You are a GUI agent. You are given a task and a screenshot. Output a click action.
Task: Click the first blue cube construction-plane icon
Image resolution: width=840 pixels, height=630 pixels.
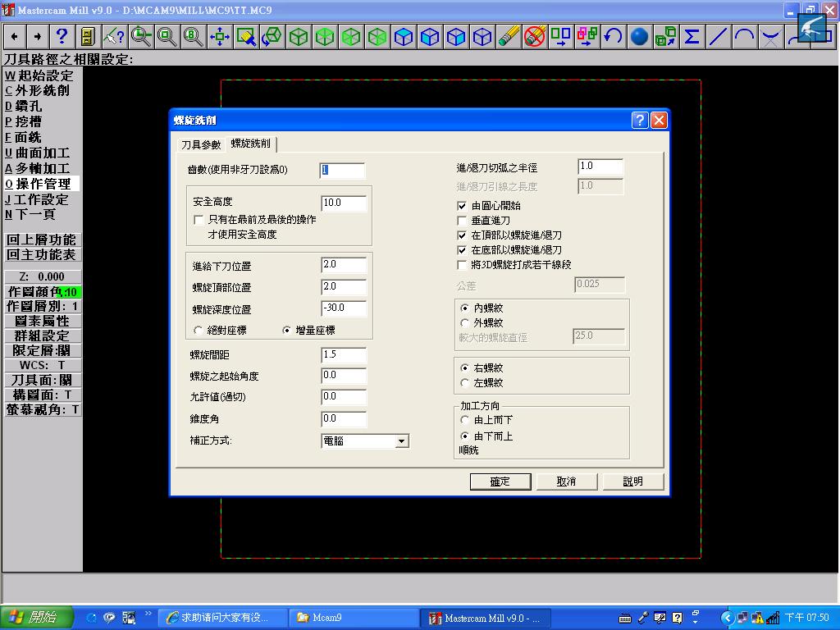click(x=404, y=36)
